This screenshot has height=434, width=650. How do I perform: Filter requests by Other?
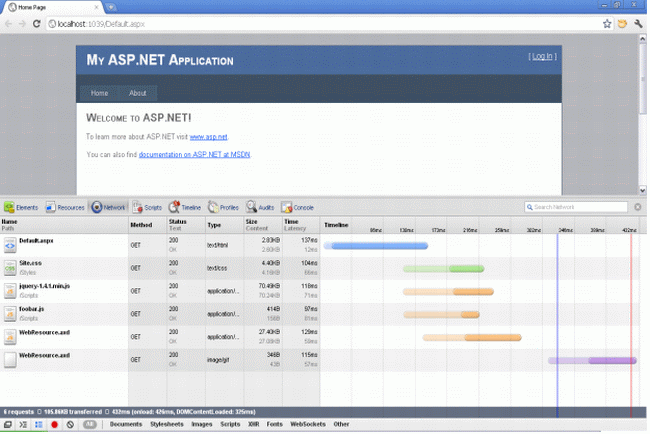(341, 424)
